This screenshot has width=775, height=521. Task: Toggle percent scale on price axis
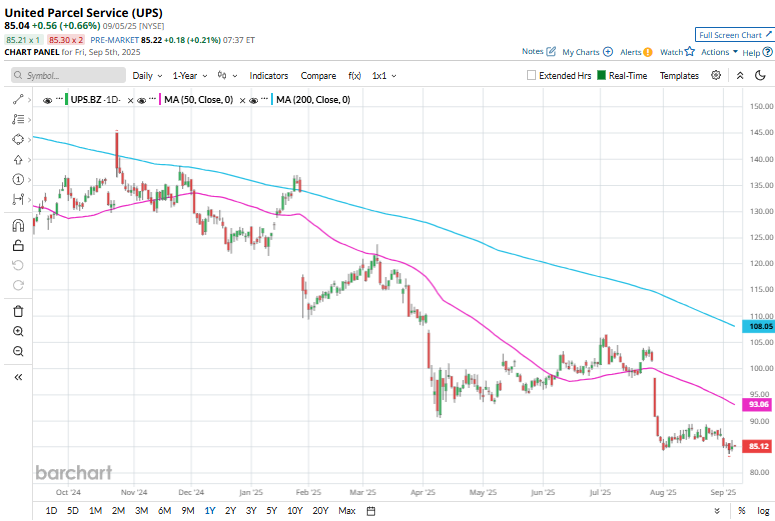click(741, 511)
